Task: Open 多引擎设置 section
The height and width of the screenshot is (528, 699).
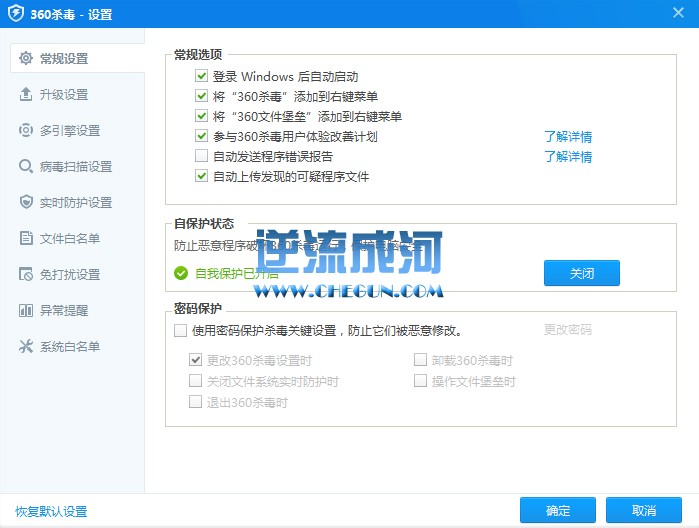Action: tap(72, 131)
